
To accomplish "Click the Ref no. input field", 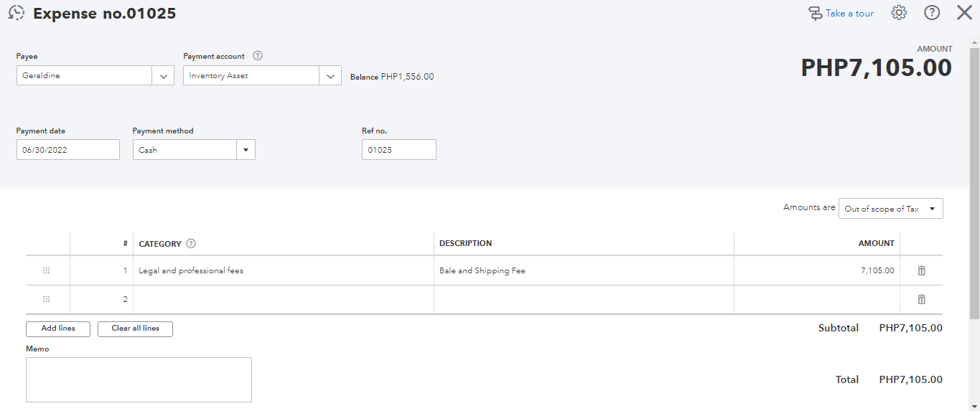I will [x=398, y=150].
